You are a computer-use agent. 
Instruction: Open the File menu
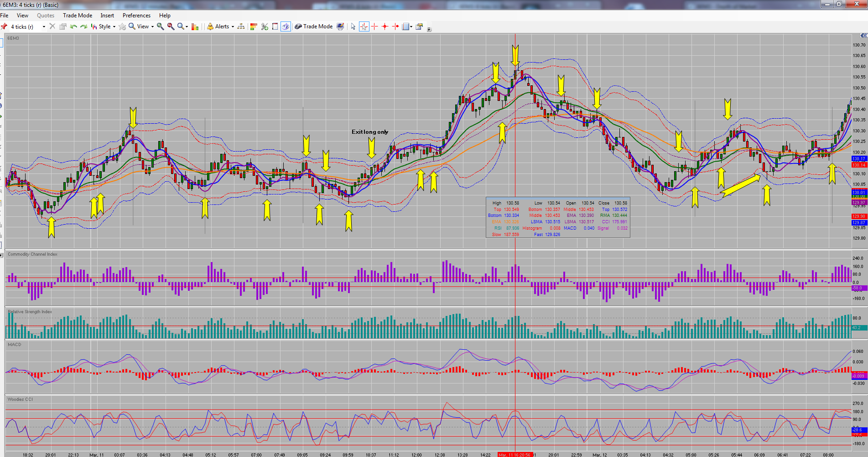click(x=4, y=16)
